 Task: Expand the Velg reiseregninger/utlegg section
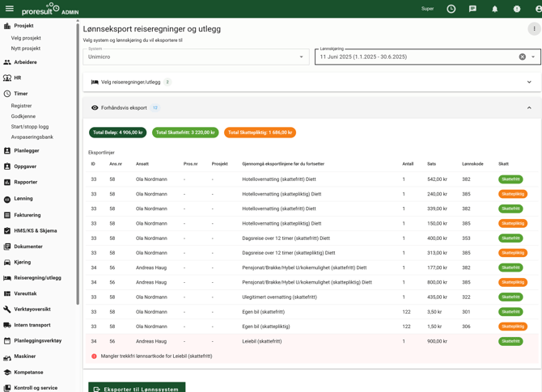529,82
